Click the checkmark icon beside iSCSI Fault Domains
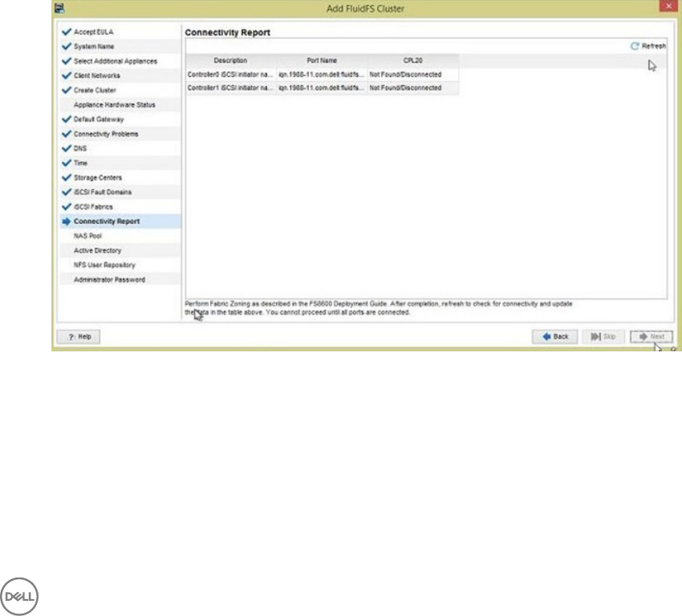 coord(67,192)
